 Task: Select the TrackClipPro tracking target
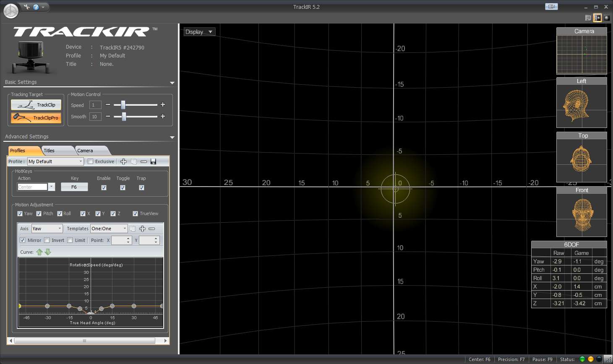tap(36, 118)
